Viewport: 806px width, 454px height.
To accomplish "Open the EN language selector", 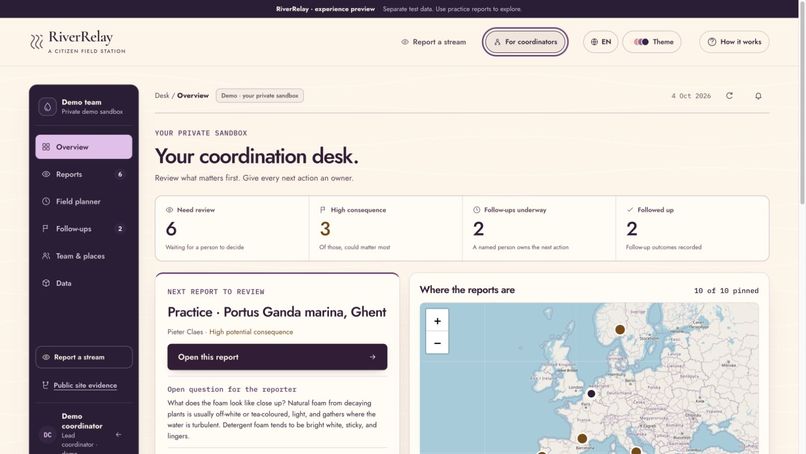I will pyautogui.click(x=600, y=42).
